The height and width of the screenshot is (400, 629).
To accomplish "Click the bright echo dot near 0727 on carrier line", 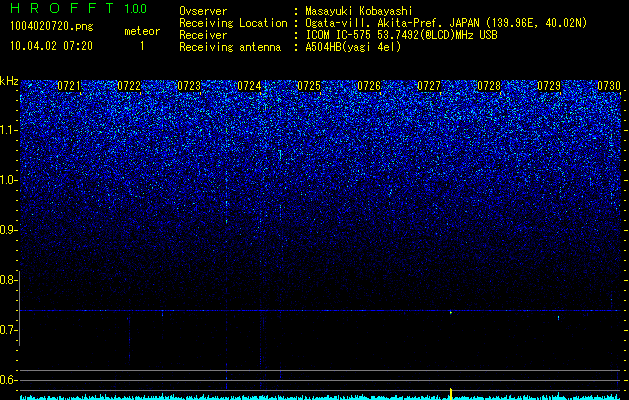I will (x=451, y=312).
